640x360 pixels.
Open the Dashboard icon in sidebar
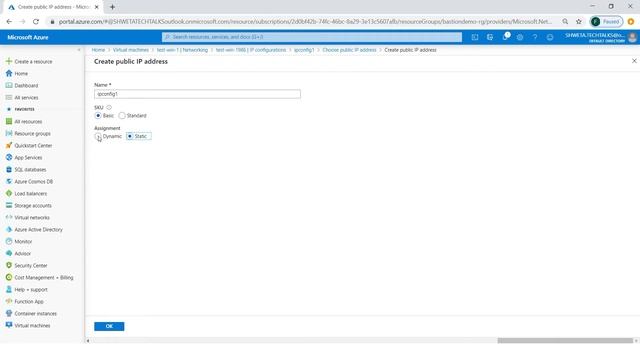(x=9, y=85)
